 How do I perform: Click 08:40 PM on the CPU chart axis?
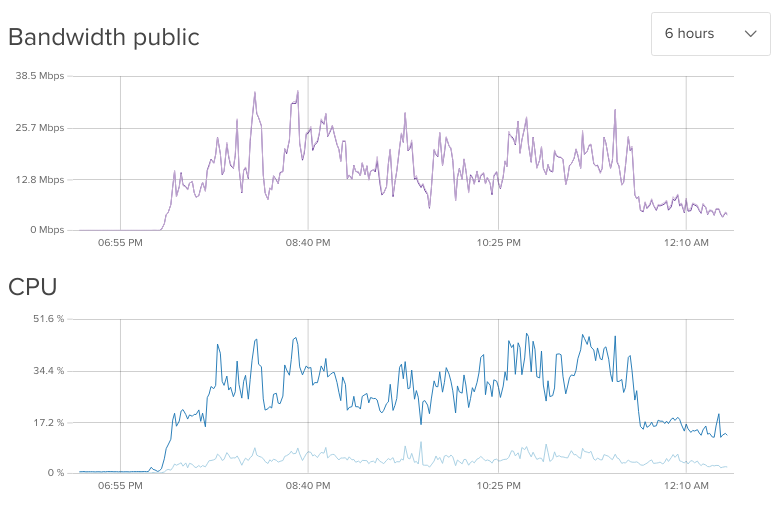click(x=308, y=485)
